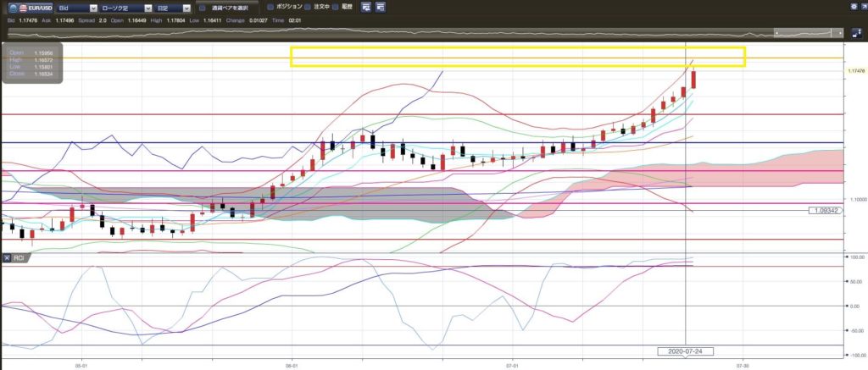Open the EUR/USD currency pair selector
This screenshot has height=370, width=868.
click(31, 8)
